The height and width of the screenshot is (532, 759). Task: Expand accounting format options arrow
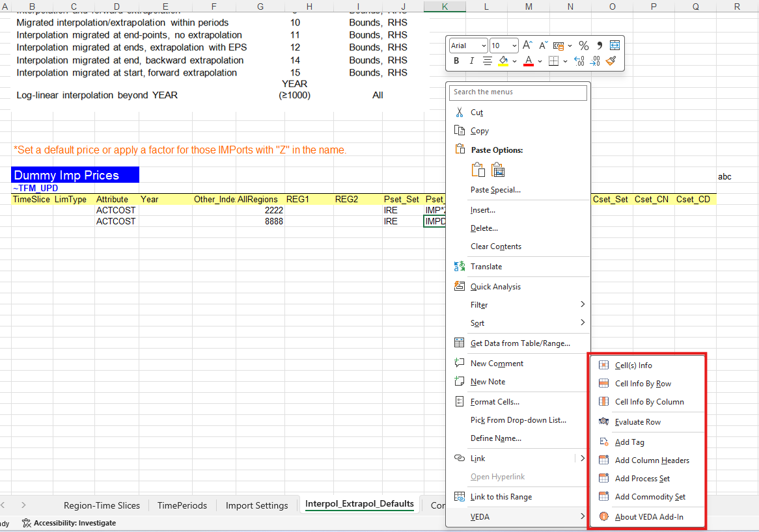tap(570, 46)
